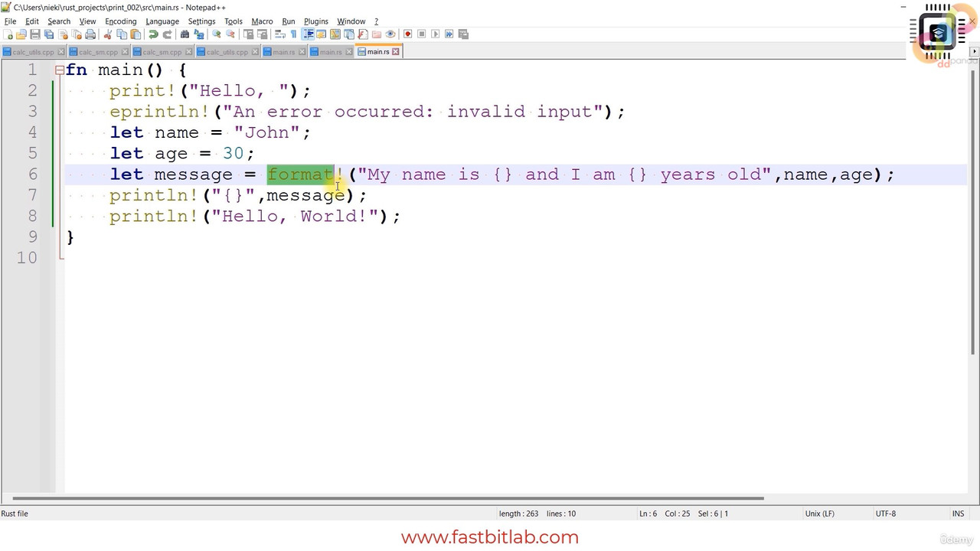Viewport: 980px width, 551px height.
Task: Cut selection with the scissors icon
Action: [108, 34]
